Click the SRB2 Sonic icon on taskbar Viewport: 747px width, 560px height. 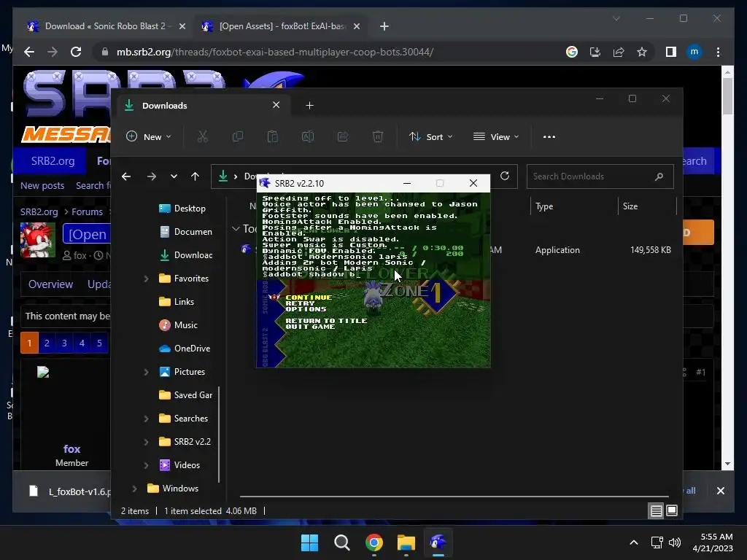pos(438,542)
